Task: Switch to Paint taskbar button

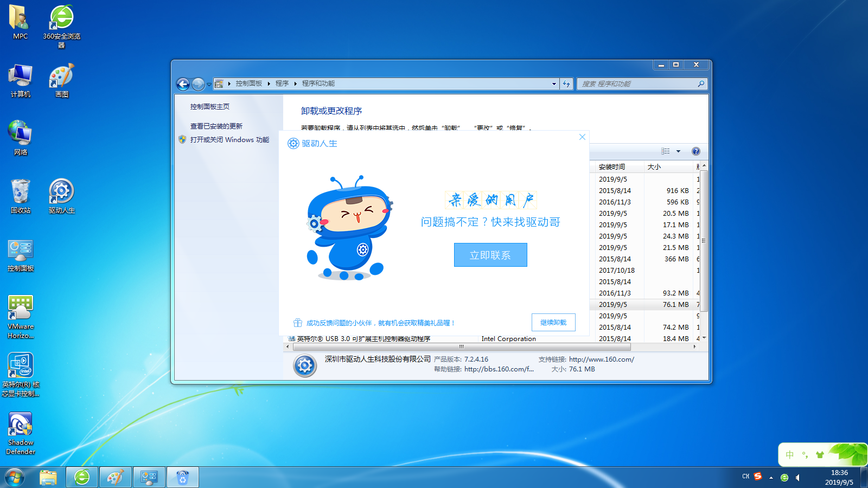Action: pos(116,478)
